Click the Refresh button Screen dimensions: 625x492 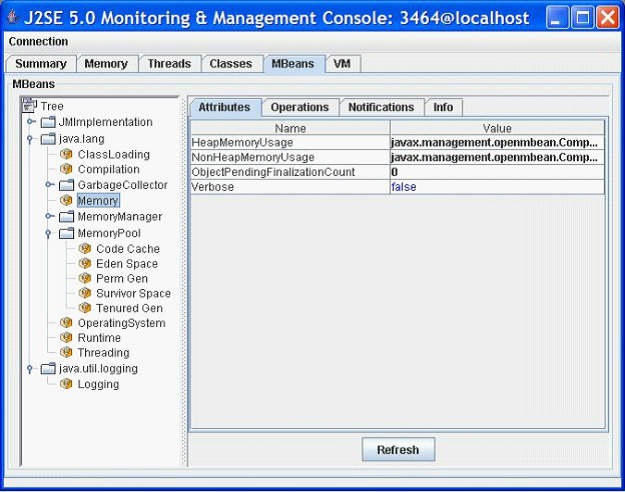[x=398, y=450]
